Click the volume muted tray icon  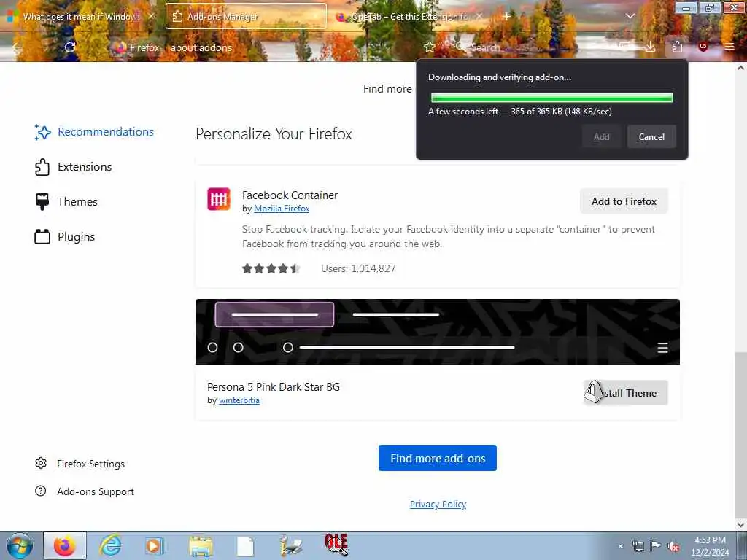pos(673,546)
